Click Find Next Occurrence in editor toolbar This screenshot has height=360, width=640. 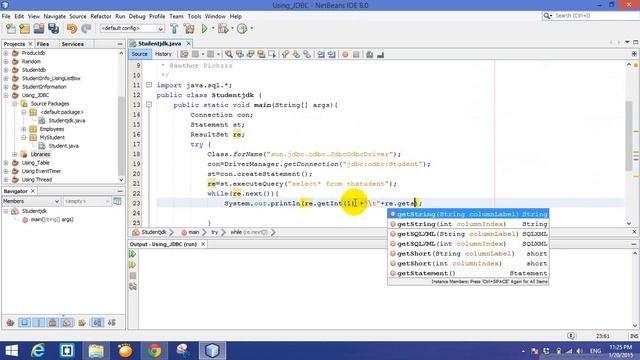(250, 54)
